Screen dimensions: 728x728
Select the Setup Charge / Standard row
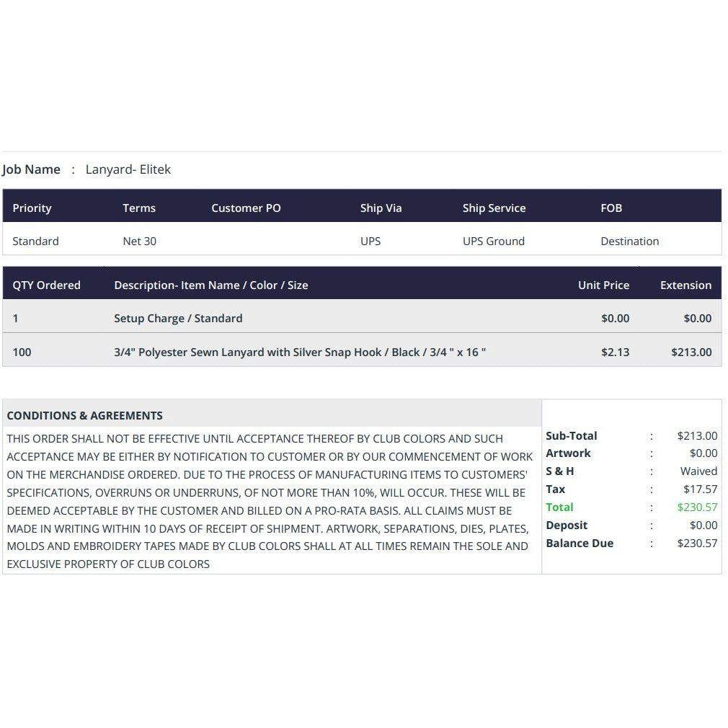click(x=362, y=318)
